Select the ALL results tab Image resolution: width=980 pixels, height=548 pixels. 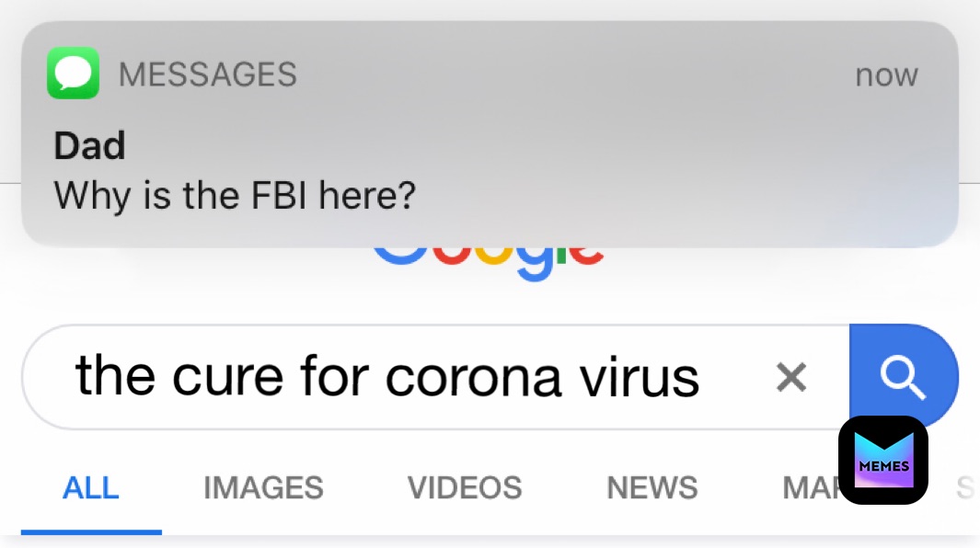click(90, 487)
